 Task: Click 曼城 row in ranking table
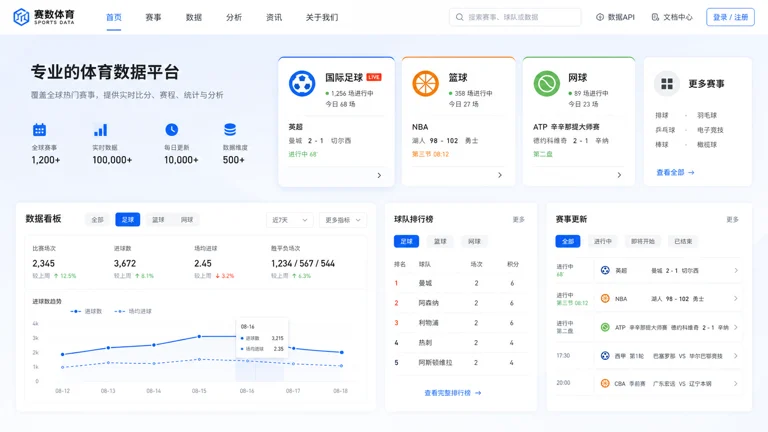point(459,283)
